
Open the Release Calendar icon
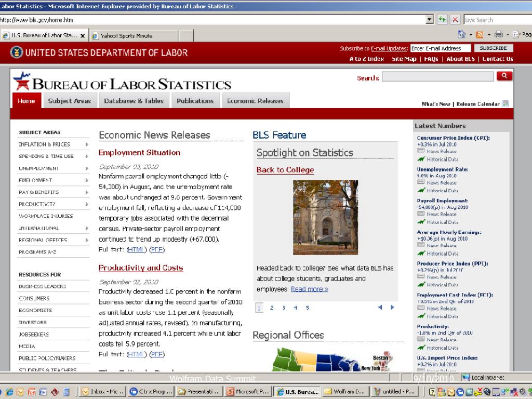tap(505, 104)
